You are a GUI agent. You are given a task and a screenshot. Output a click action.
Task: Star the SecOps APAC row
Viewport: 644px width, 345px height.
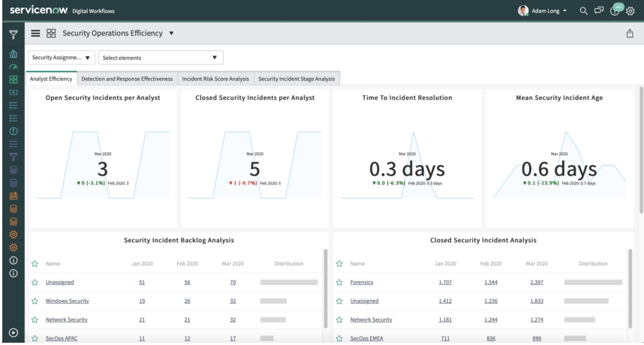click(35, 338)
